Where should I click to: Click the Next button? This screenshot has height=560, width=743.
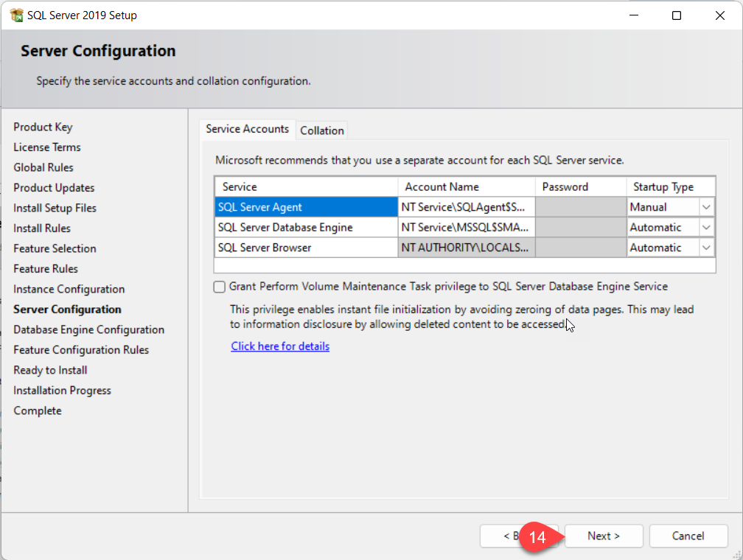(x=603, y=536)
